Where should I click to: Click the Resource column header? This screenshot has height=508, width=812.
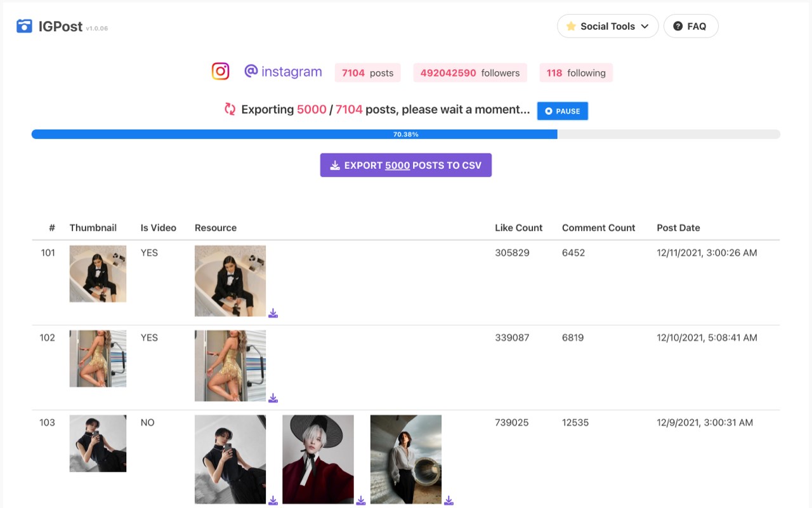(216, 227)
